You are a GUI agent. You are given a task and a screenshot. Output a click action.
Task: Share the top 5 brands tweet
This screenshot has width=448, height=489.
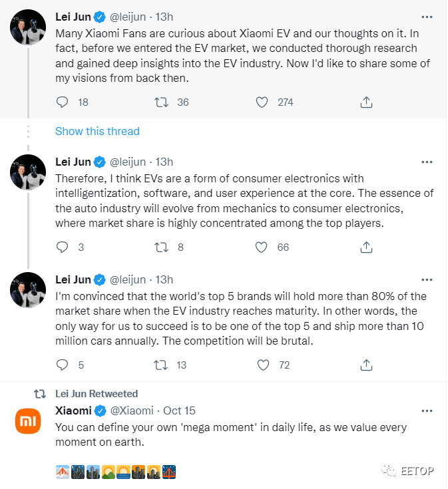pyautogui.click(x=366, y=365)
